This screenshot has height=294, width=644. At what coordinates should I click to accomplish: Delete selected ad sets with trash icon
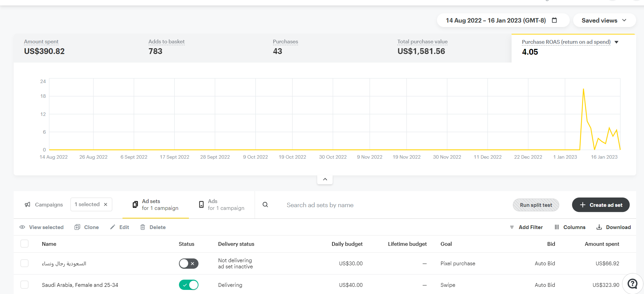pyautogui.click(x=143, y=227)
